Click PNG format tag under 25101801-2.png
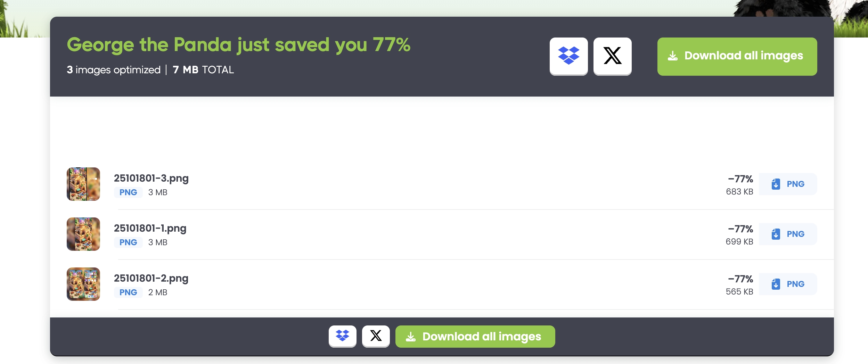Image resolution: width=868 pixels, height=364 pixels. (128, 292)
